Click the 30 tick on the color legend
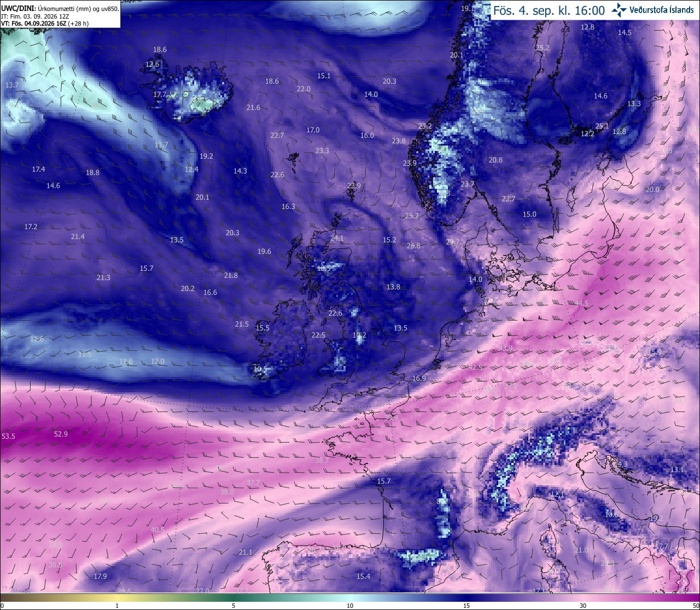 coord(583,606)
